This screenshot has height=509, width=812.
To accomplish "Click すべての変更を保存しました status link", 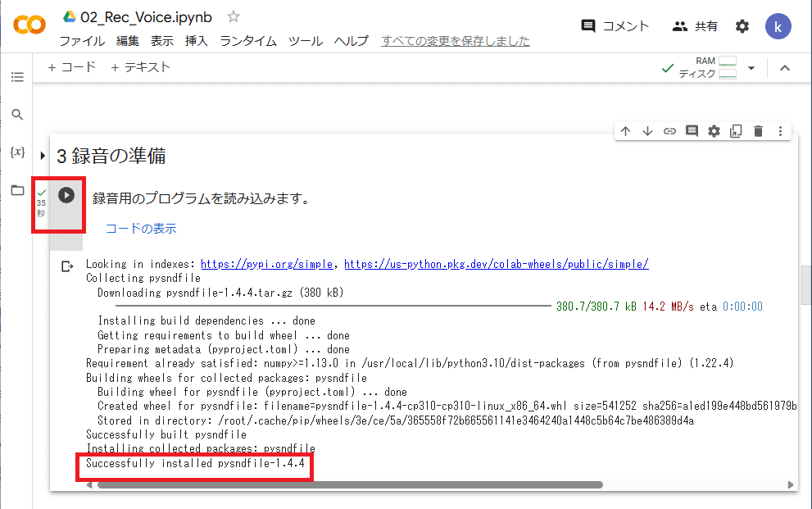I will (456, 41).
